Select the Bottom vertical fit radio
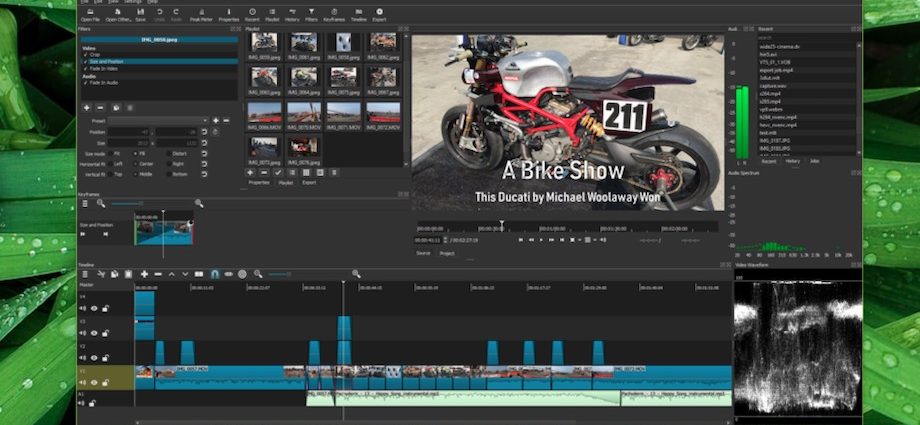This screenshot has width=920, height=425. tap(169, 174)
